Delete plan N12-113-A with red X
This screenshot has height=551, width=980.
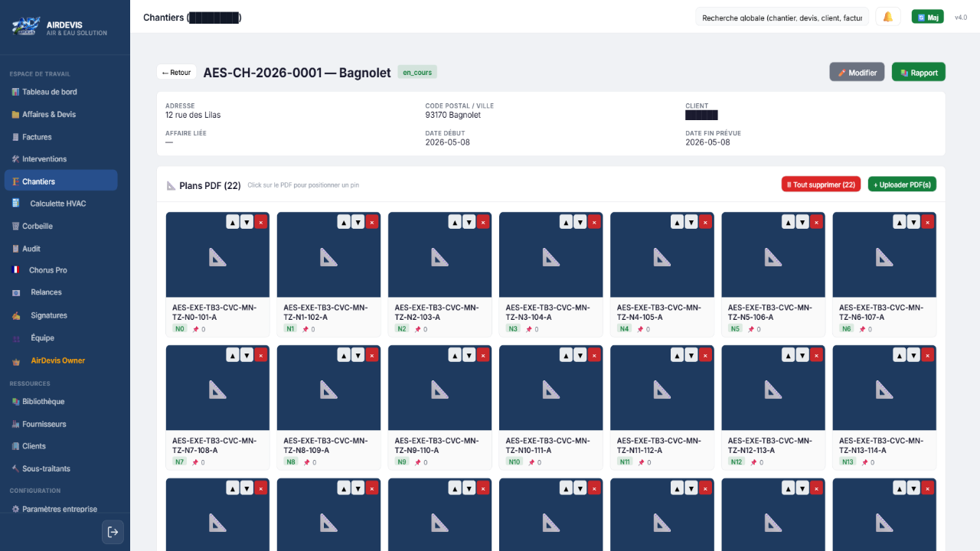click(816, 355)
